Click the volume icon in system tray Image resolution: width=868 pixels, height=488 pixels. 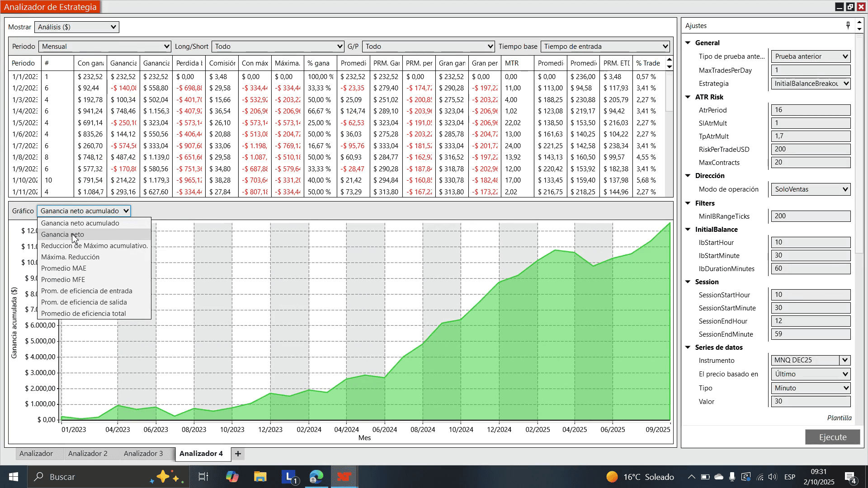pyautogui.click(x=772, y=477)
